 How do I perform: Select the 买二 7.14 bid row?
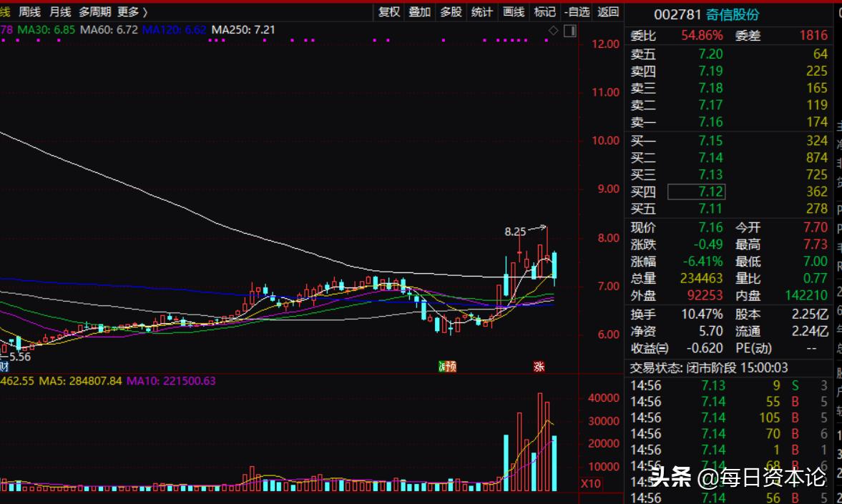(x=729, y=158)
